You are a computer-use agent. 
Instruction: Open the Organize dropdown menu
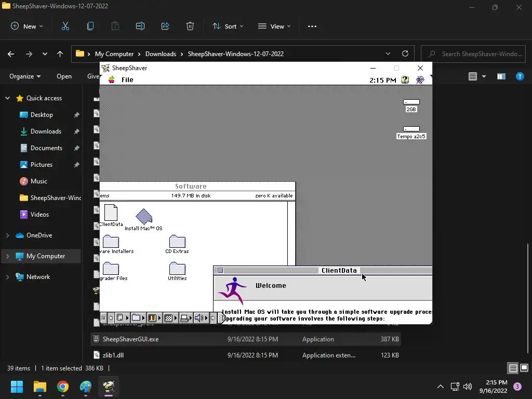(x=25, y=76)
